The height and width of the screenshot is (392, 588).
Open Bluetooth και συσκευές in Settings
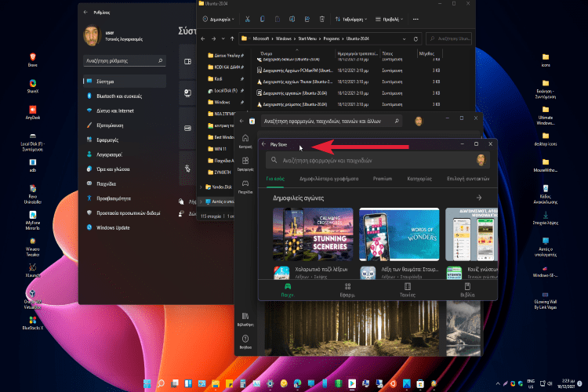125,96
